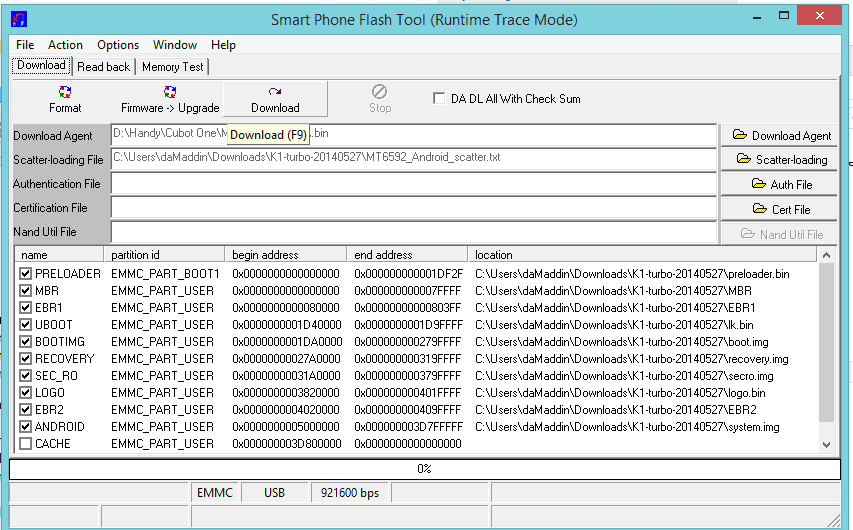Click the EMMC status bar entry

[214, 492]
